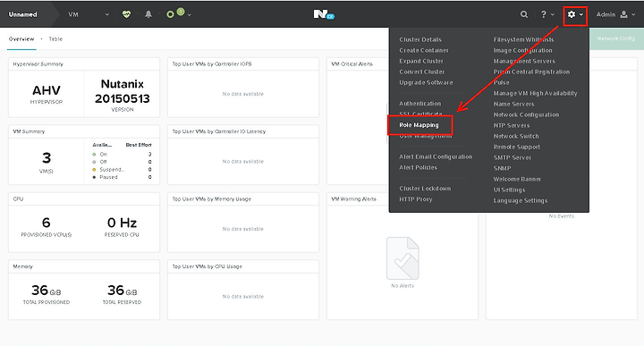The width and height of the screenshot is (644, 346).
Task: Click the Paused row in VM Summary
Action: click(123, 177)
